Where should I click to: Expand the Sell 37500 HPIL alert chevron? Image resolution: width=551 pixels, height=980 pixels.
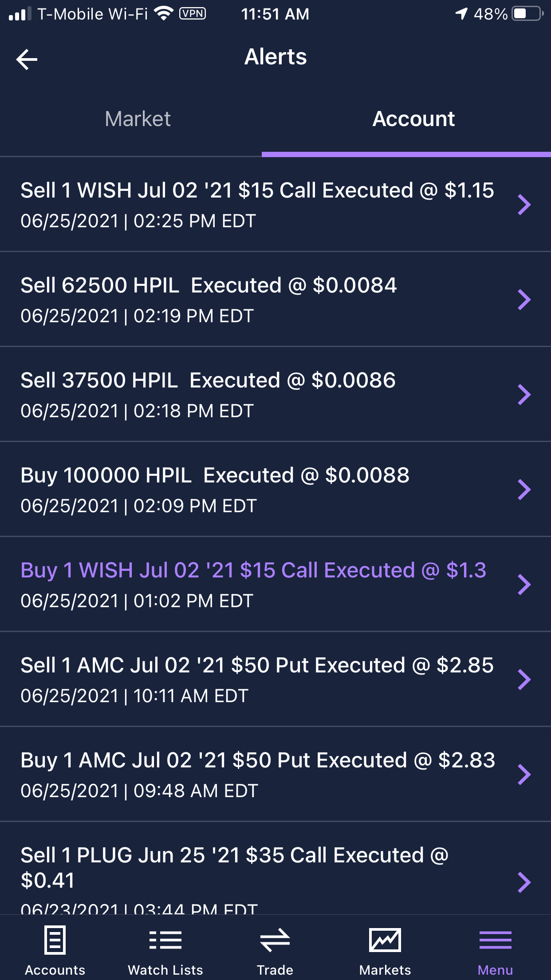(x=524, y=395)
